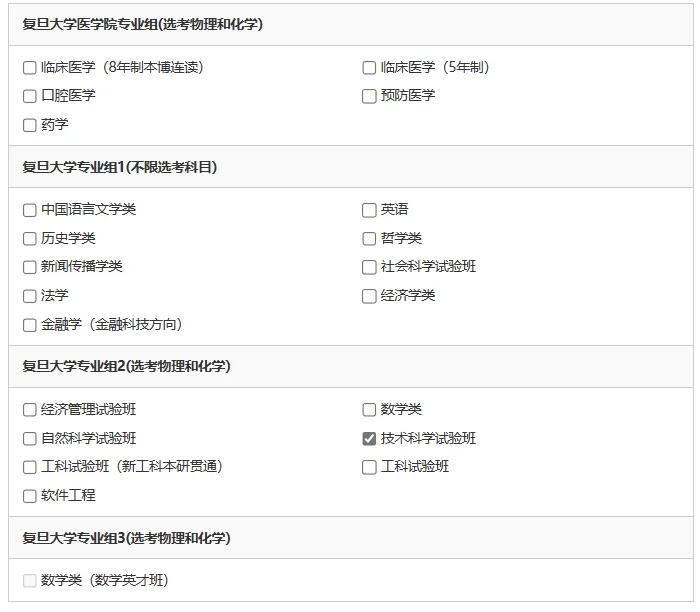Check the 历史学类 option
The image size is (700, 612).
[x=29, y=238]
